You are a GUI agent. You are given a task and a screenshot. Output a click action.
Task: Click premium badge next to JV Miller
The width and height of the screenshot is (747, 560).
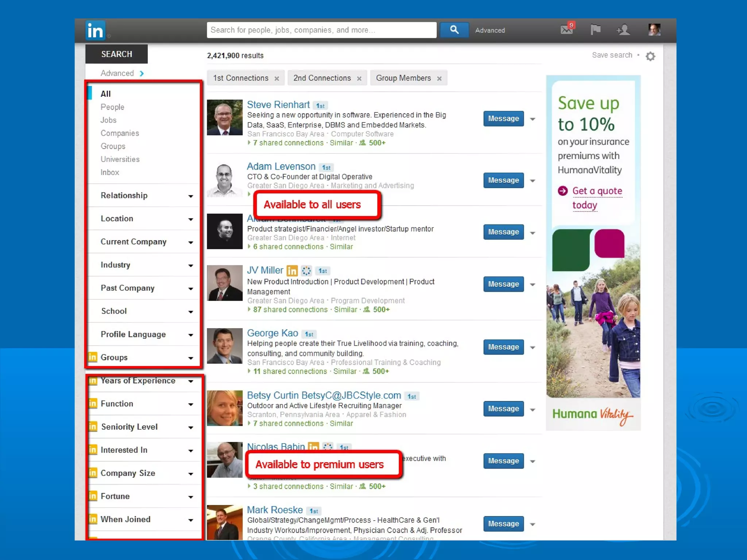(x=292, y=271)
